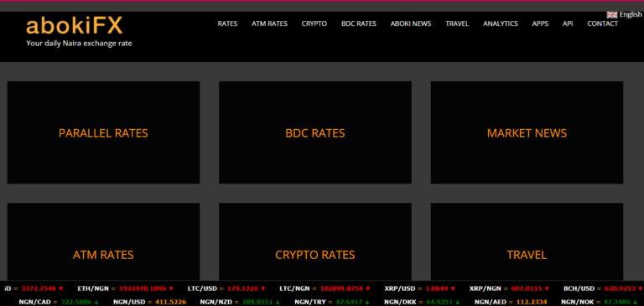644x306 pixels.
Task: Open the MARKET NEWS tile
Action: pyautogui.click(x=527, y=132)
